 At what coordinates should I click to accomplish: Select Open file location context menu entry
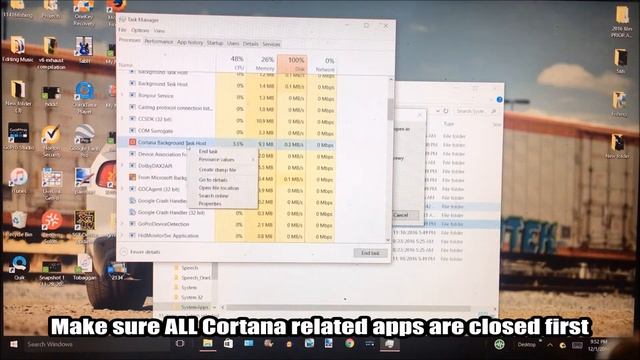(x=219, y=188)
